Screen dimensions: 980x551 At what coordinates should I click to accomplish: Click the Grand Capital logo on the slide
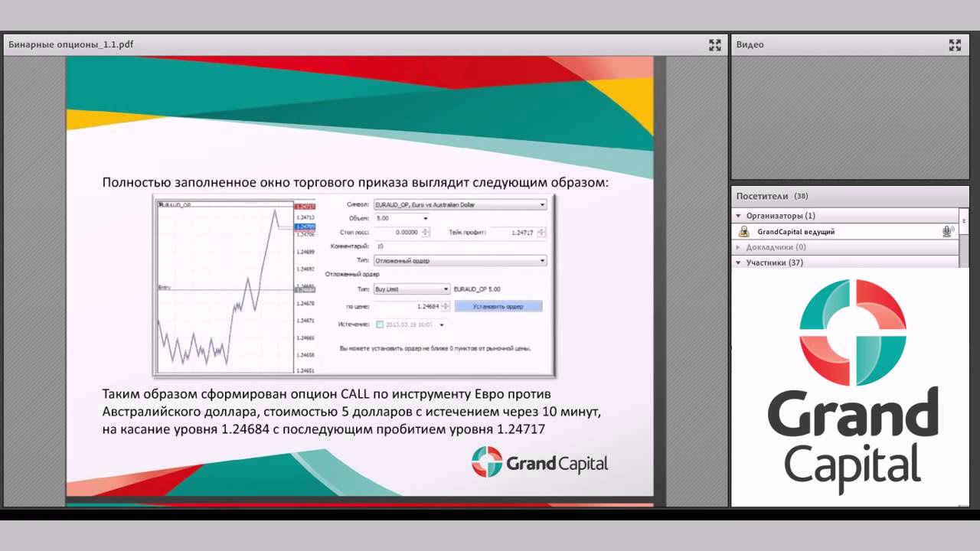pos(540,463)
